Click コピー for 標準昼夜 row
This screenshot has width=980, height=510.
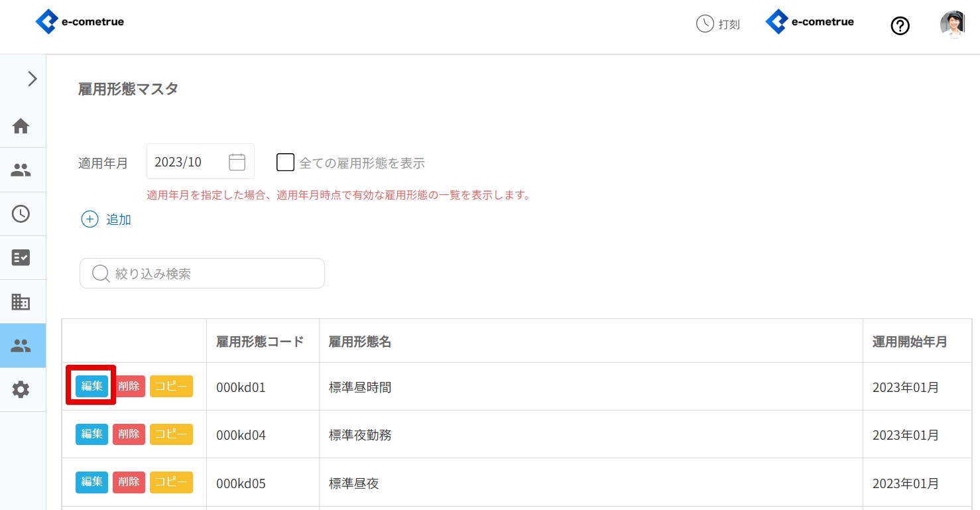[171, 482]
